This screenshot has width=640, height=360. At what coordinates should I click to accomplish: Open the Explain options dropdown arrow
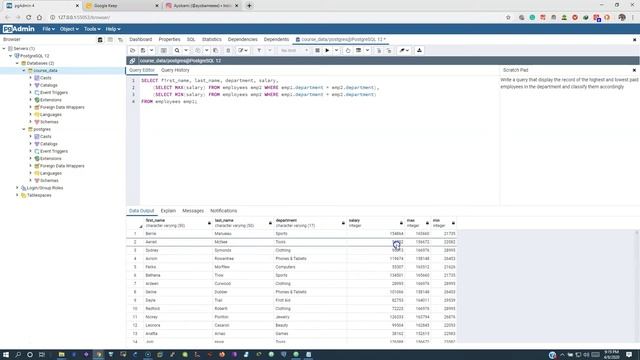tap(367, 51)
